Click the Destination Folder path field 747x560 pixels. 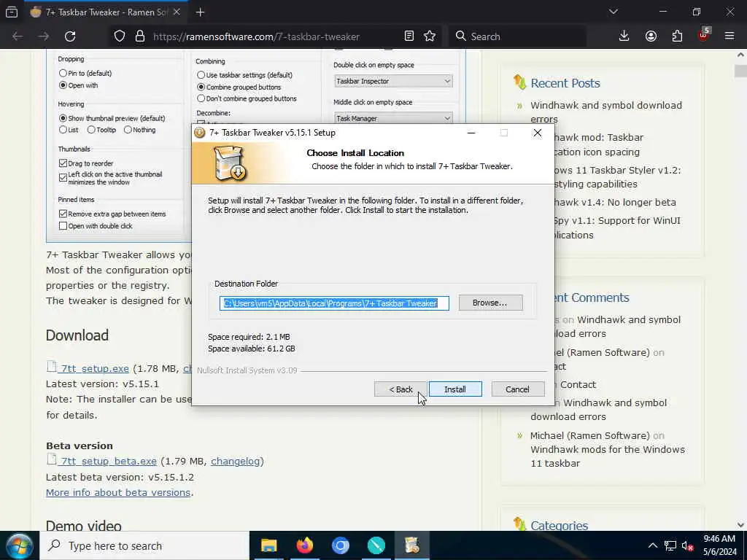pos(334,303)
